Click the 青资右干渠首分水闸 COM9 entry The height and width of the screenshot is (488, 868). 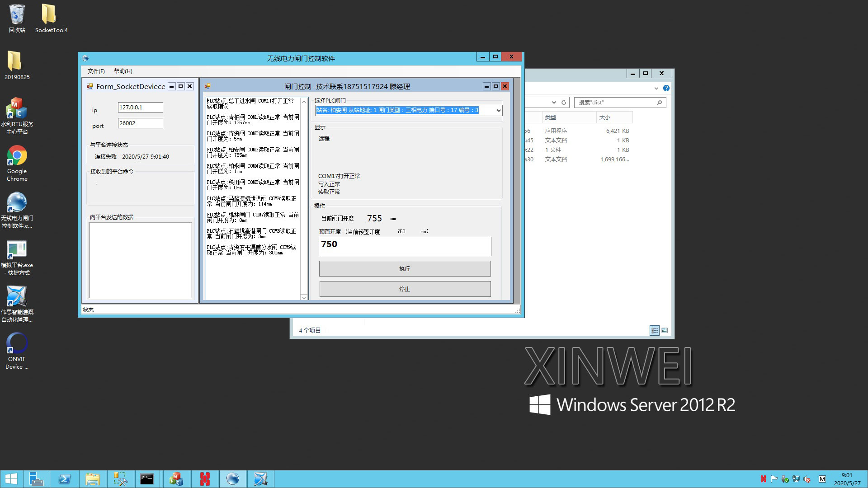click(252, 250)
